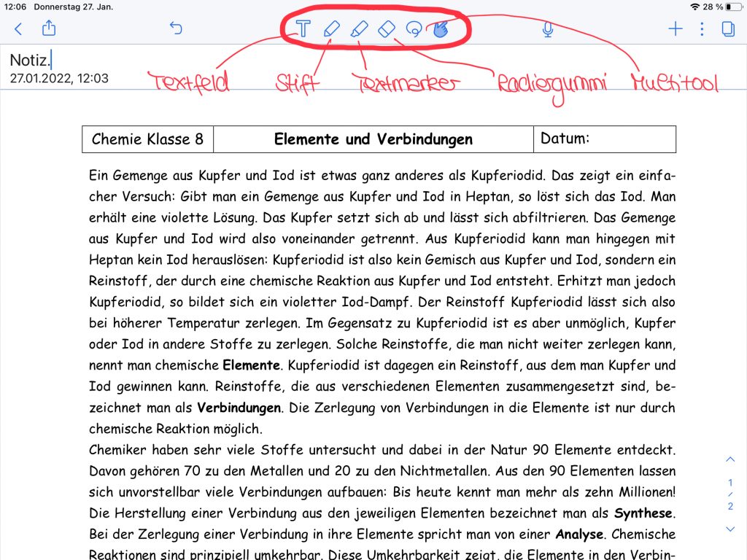Activate the eraser tool

click(387, 29)
